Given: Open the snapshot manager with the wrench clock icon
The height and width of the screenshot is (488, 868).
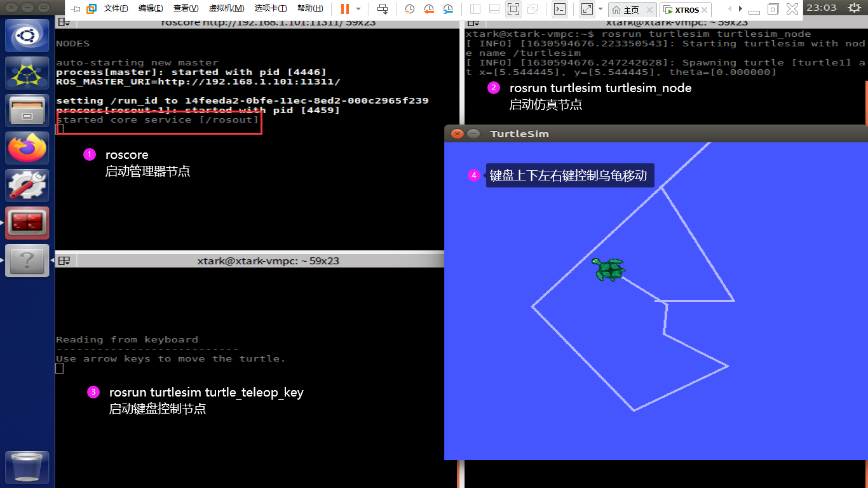Looking at the screenshot, I should tap(448, 9).
